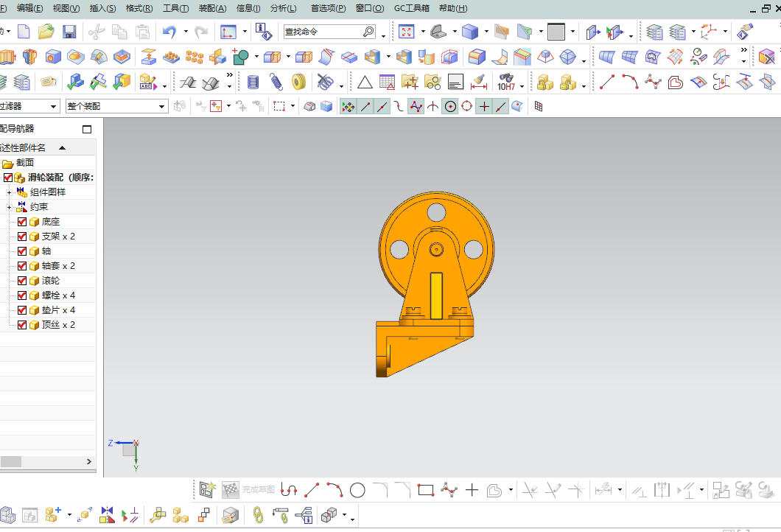Save with the floppy disk icon
Viewport: 781px width, 532px height.
coord(69,32)
